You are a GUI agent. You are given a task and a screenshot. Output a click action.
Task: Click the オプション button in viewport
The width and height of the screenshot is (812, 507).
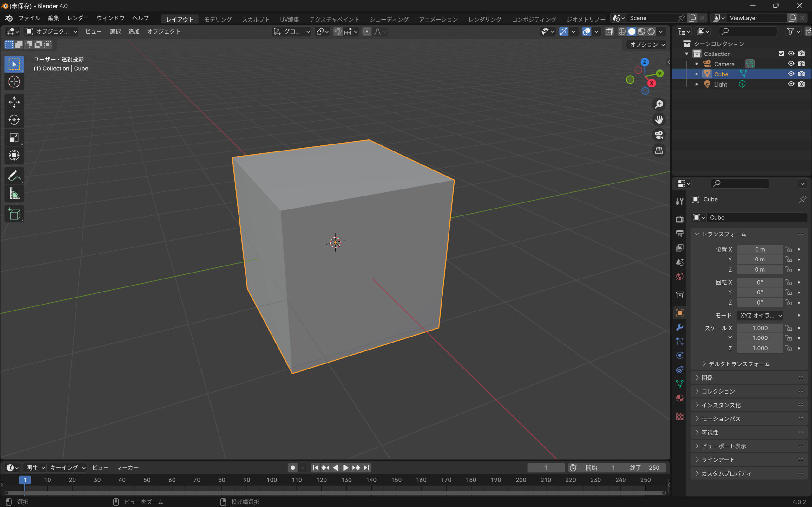pyautogui.click(x=646, y=45)
